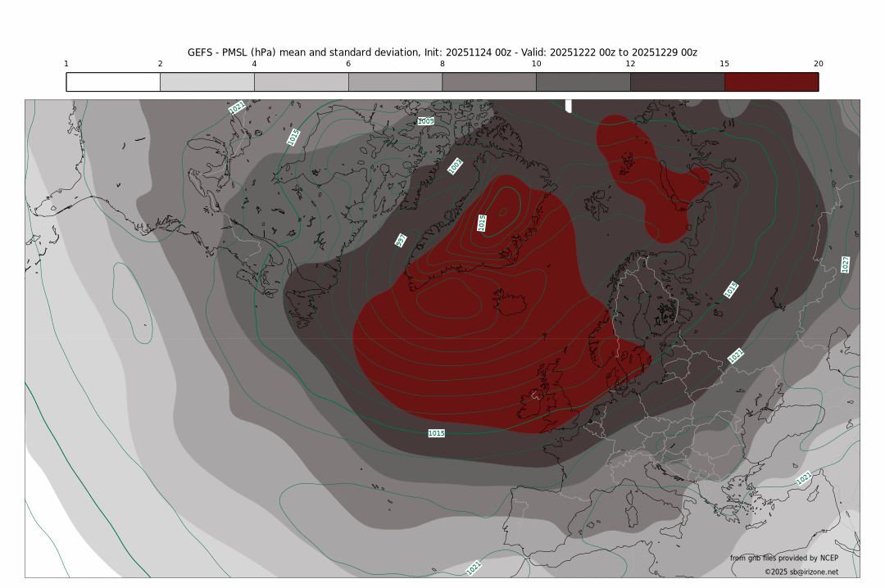Click the white 1–2 colorbar segment
The width and height of the screenshot is (885, 588).
[113, 82]
